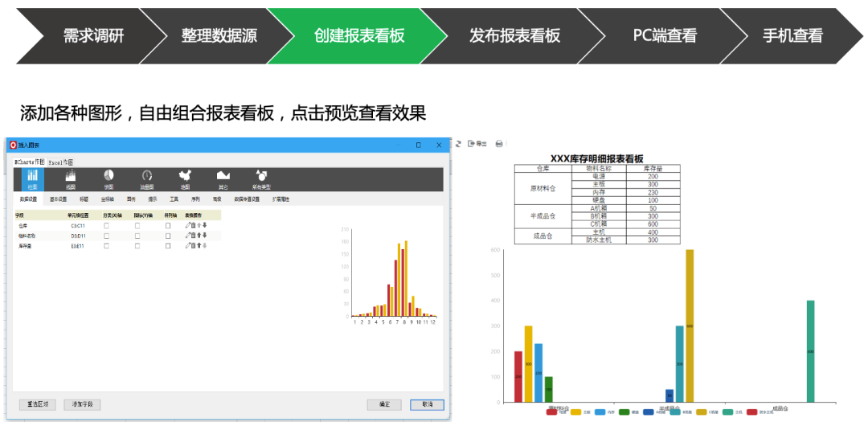Click the C3:C11 cell range text
This screenshot has width=868, height=422.
(x=78, y=226)
